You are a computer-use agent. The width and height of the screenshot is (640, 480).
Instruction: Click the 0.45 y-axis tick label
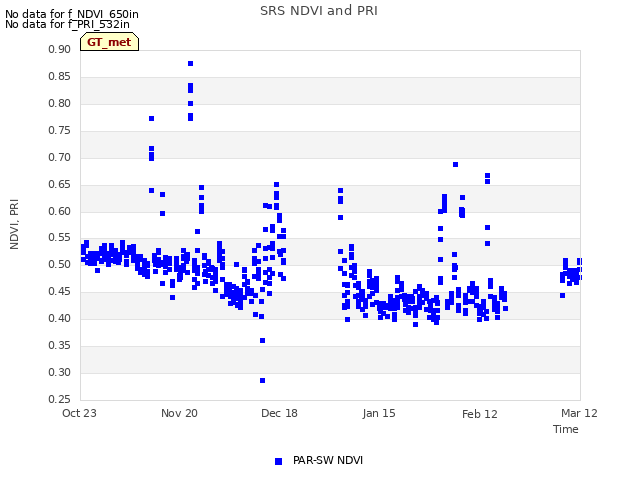59,291
